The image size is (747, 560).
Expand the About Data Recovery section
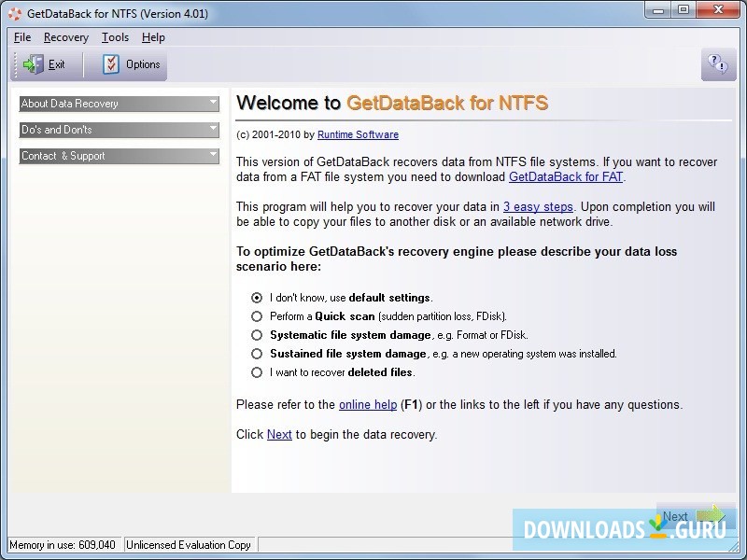coord(119,104)
